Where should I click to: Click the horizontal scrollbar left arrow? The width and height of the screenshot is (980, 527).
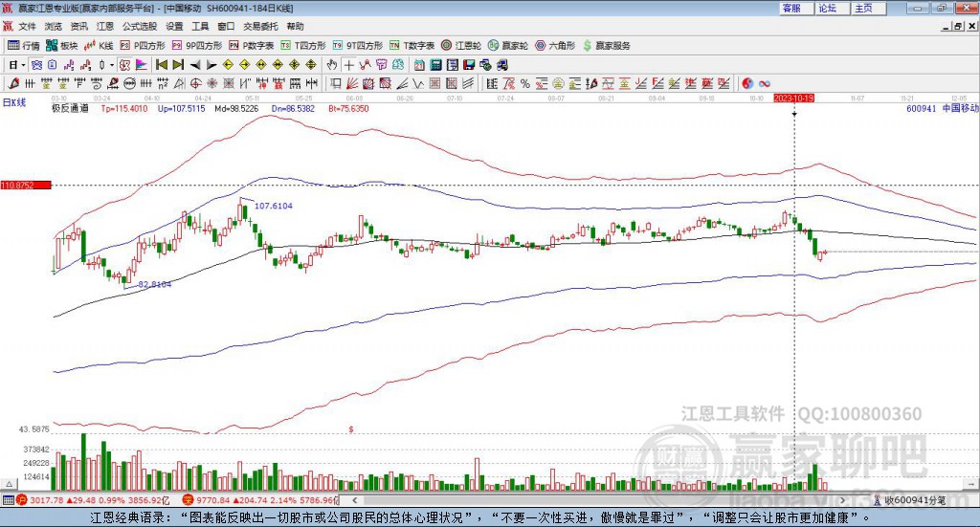[x=355, y=500]
